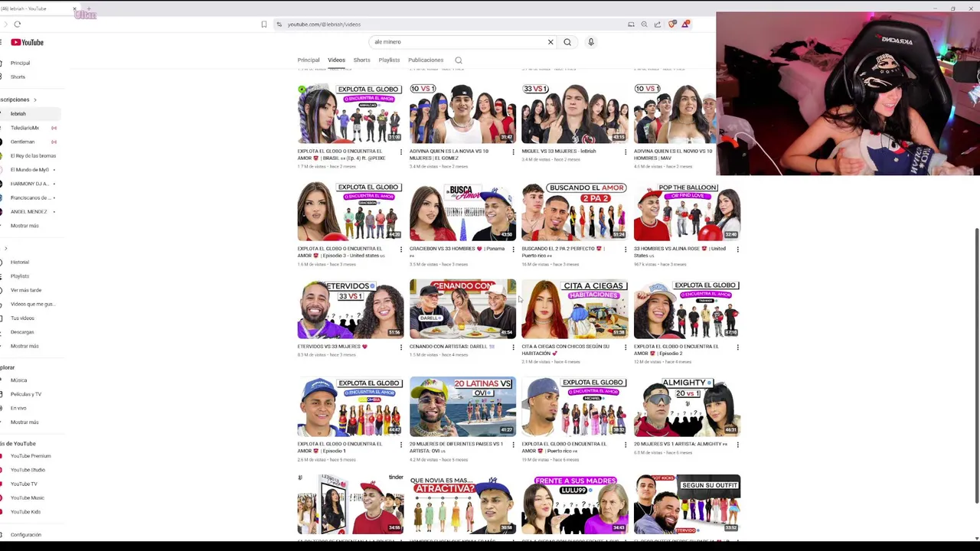980x551 pixels.
Task: Open 'Ver más tarde' in the sidebar
Action: 26,290
